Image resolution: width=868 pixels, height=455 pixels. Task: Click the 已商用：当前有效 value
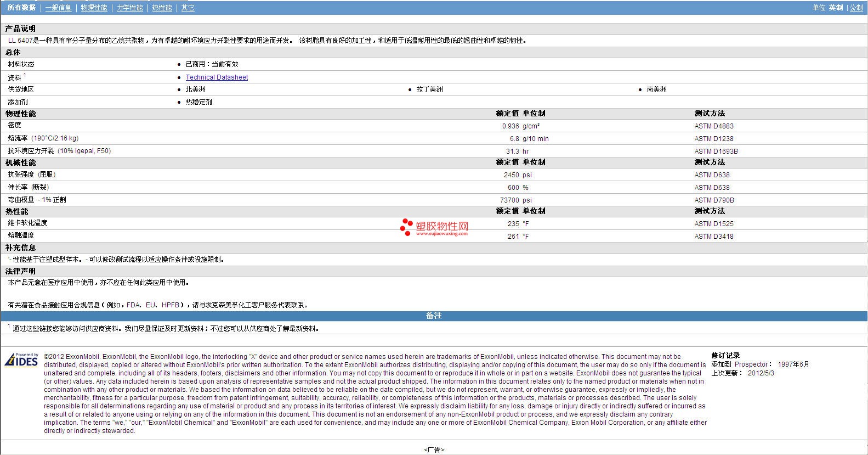(212, 64)
